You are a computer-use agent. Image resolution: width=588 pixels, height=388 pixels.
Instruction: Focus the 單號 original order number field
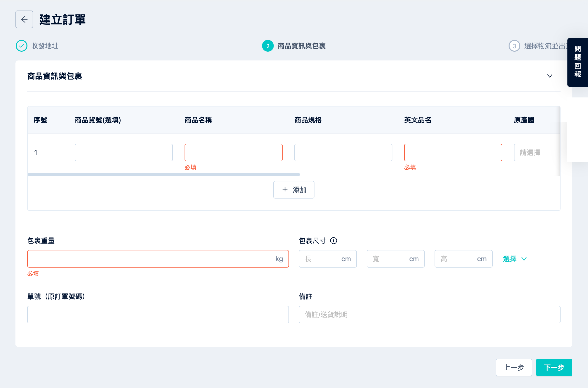point(158,314)
